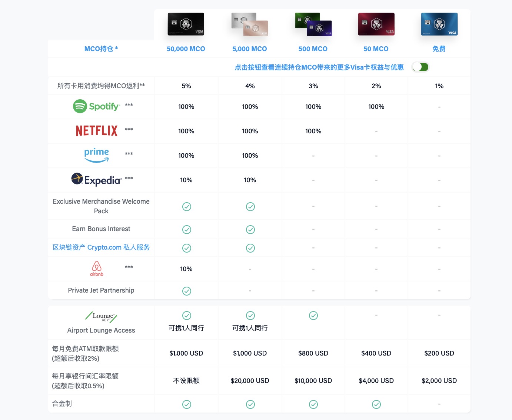This screenshot has width=512, height=420.
Task: Click Airport Lounge checkmark under 500 MCO
Action: [x=313, y=316]
